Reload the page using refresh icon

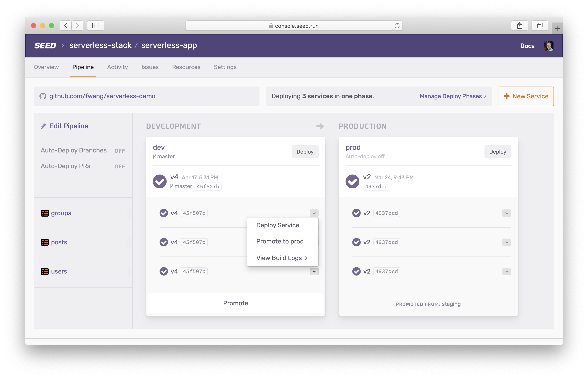397,26
